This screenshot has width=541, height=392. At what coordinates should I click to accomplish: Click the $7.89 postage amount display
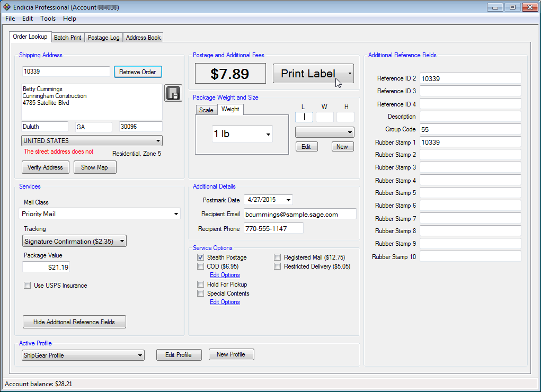[x=230, y=73]
